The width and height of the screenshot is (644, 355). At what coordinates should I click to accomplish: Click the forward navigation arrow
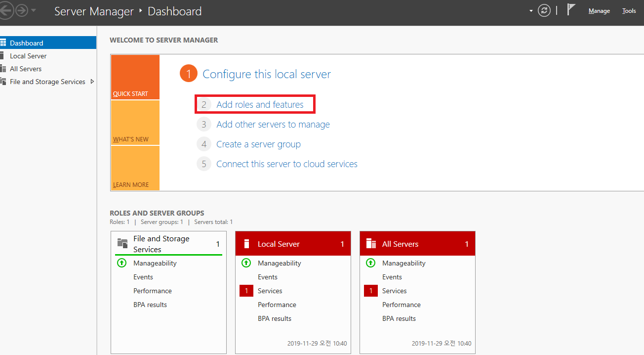(x=21, y=10)
